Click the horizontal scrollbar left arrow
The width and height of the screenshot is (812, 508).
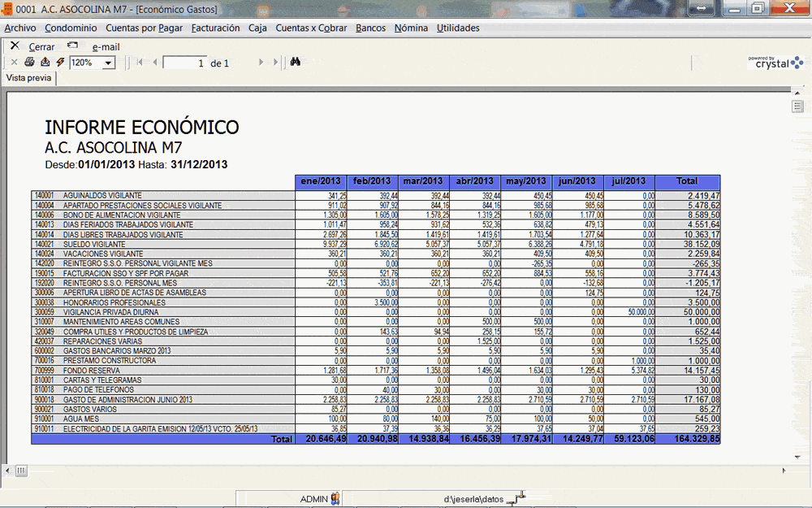[x=7, y=471]
